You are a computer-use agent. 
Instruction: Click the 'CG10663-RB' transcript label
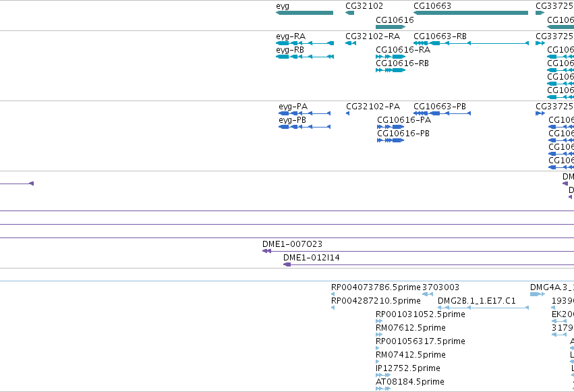coord(440,36)
